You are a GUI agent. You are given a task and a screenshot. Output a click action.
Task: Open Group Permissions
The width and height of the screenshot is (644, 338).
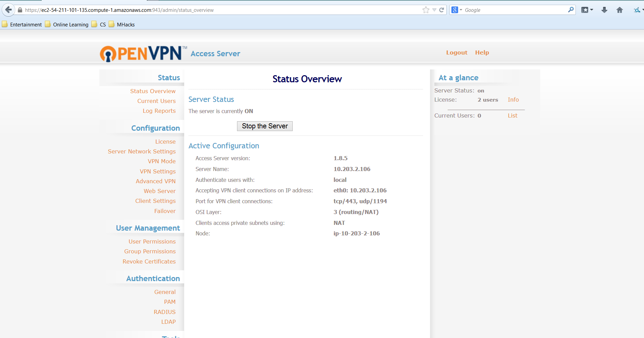tap(150, 251)
